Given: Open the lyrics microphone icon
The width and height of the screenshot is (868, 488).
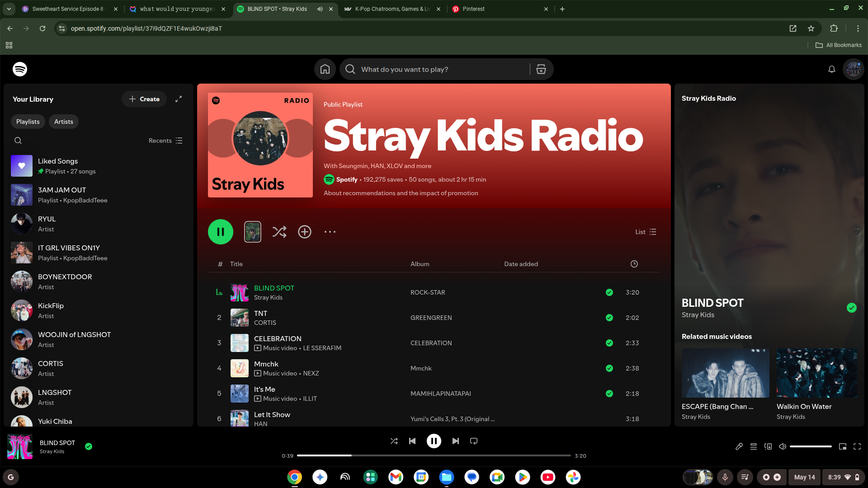Looking at the screenshot, I should (739, 446).
